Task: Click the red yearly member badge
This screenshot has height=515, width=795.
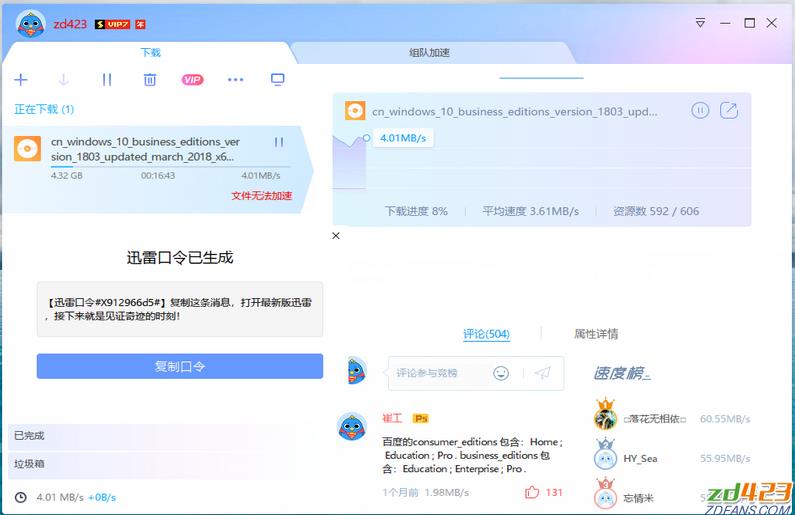Action: pyautogui.click(x=140, y=24)
